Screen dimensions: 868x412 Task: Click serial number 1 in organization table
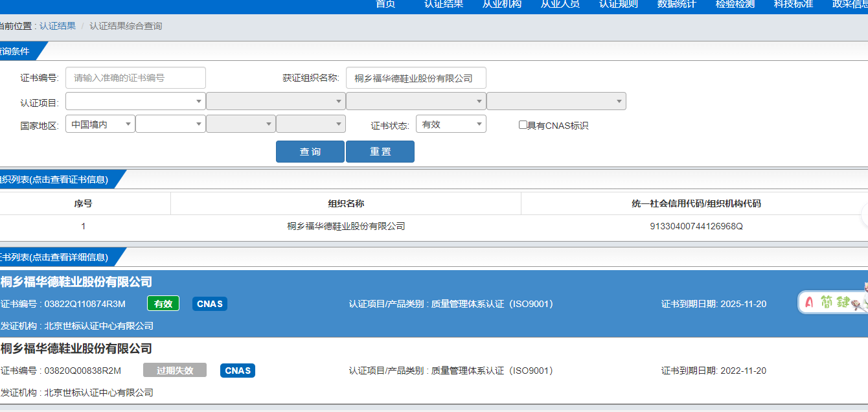pyautogui.click(x=83, y=226)
